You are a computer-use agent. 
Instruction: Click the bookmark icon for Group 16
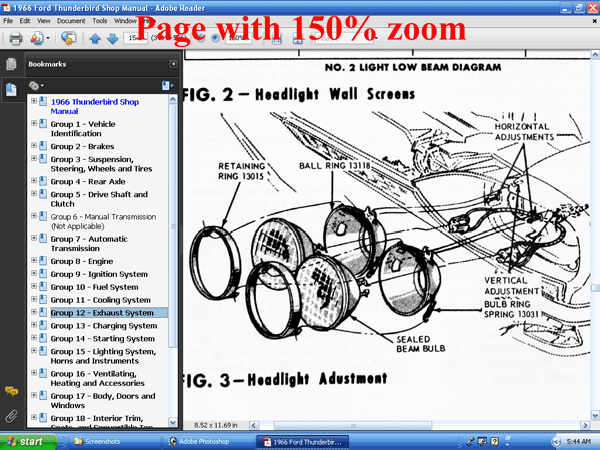43,373
